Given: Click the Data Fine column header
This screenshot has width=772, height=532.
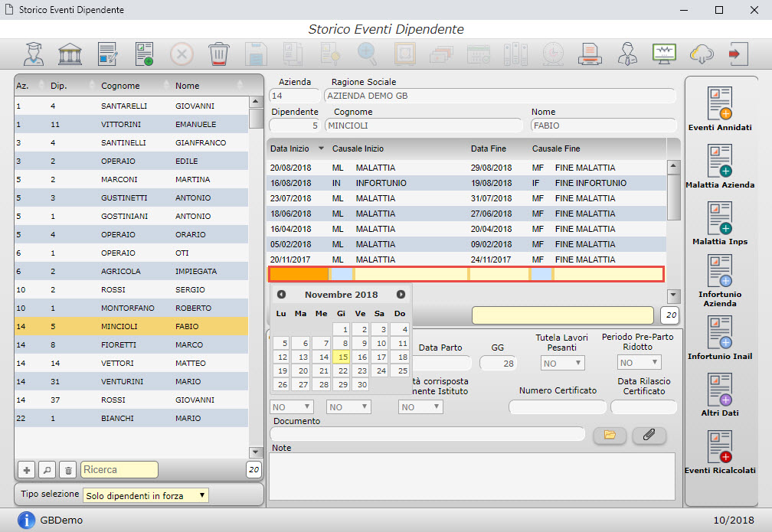Looking at the screenshot, I should click(489, 149).
